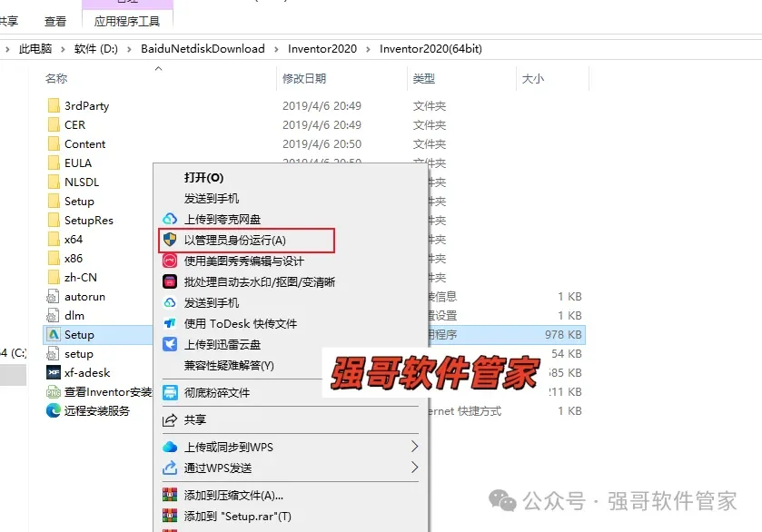Navigate to 此电脑 in address bar
The image size is (762, 532).
[35, 49]
